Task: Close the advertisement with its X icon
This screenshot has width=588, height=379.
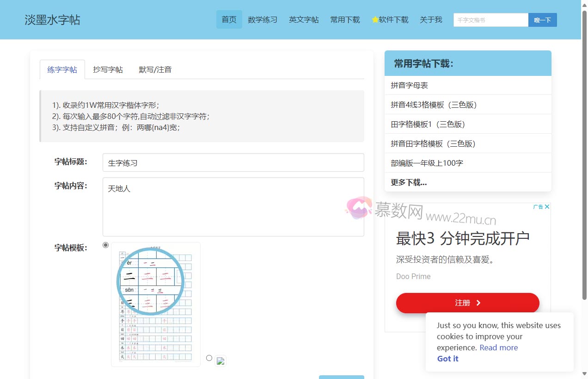Action: [547, 206]
